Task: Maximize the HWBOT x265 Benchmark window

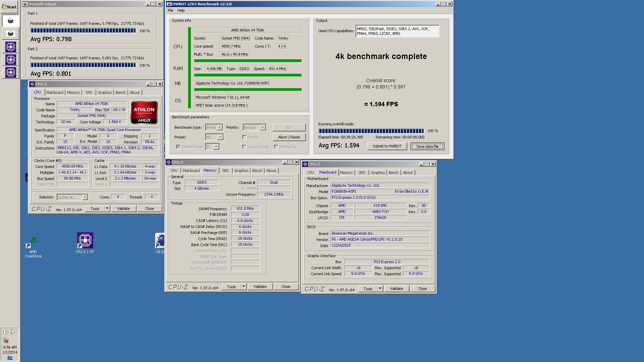Action: [444, 4]
